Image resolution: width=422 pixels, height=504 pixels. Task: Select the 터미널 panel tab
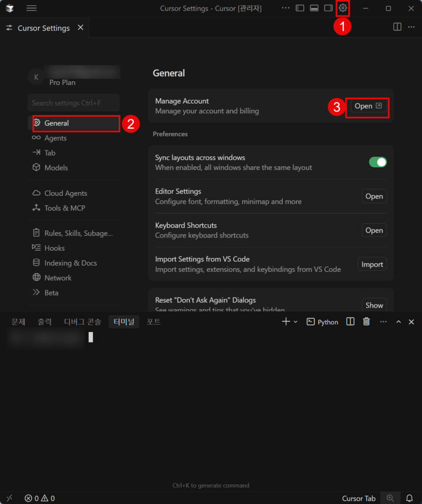pos(124,322)
